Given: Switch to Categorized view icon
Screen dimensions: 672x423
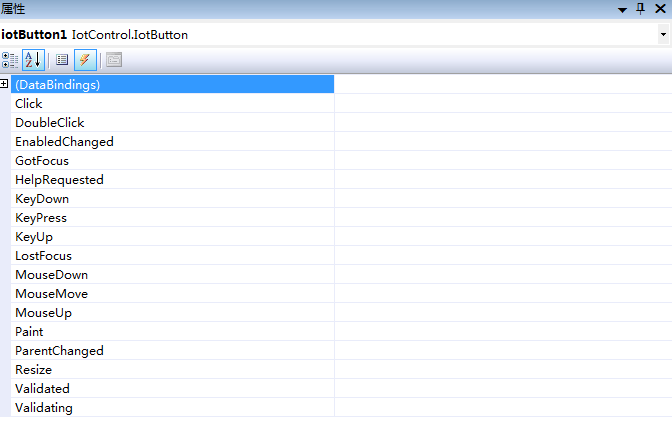Looking at the screenshot, I should pos(10,60).
